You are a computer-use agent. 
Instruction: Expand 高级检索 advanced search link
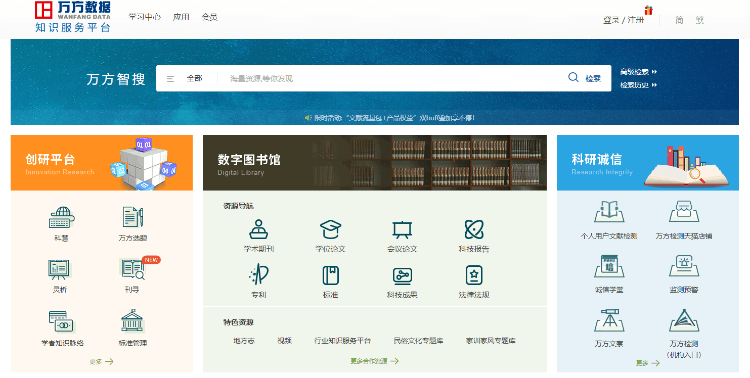tap(639, 72)
